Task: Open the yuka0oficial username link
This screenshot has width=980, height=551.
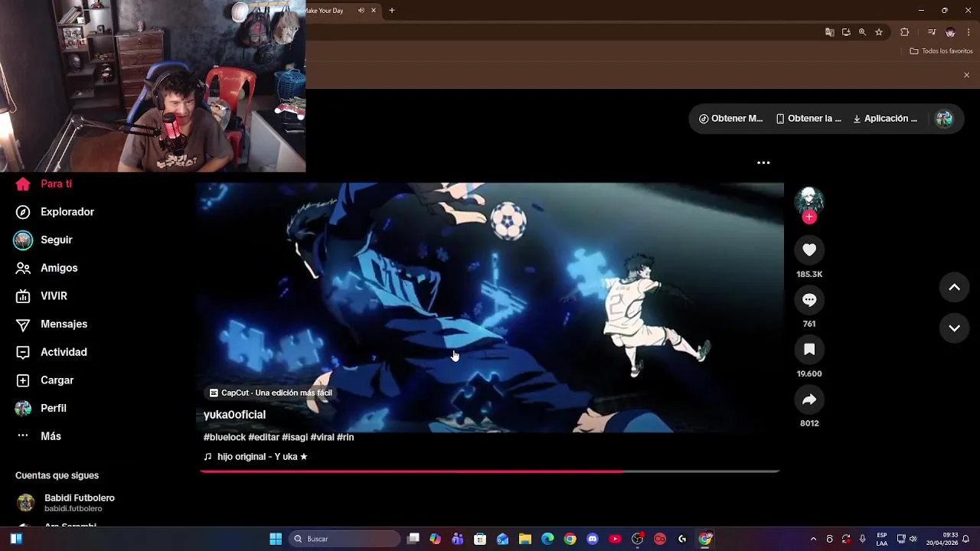Action: [x=234, y=415]
